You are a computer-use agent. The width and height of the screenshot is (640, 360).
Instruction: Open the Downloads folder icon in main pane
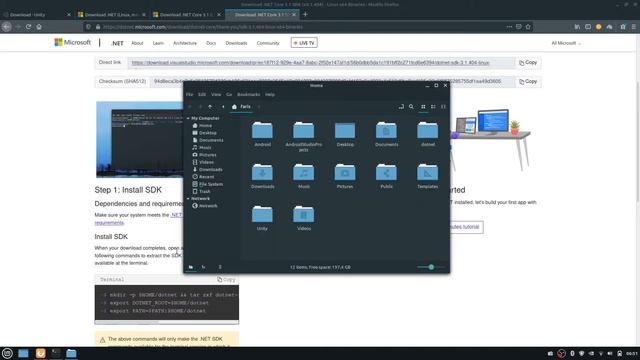click(x=262, y=176)
